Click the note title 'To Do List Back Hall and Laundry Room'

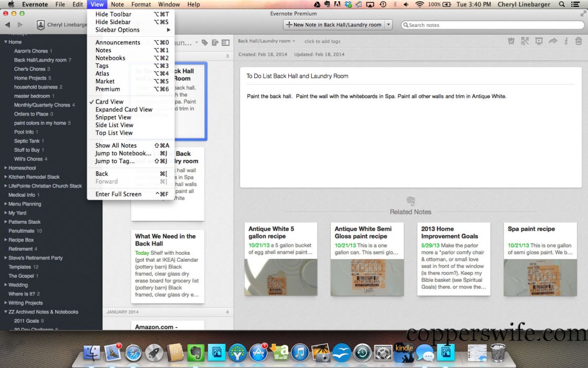[297, 76]
